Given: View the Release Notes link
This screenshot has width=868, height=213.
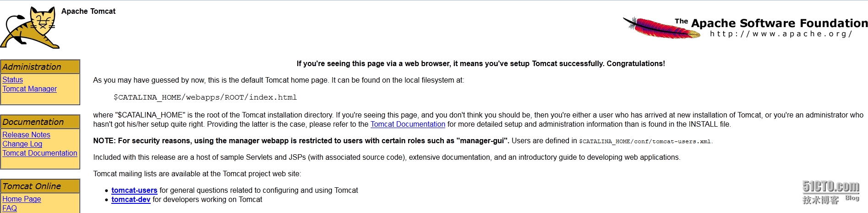Looking at the screenshot, I should click(x=26, y=135).
